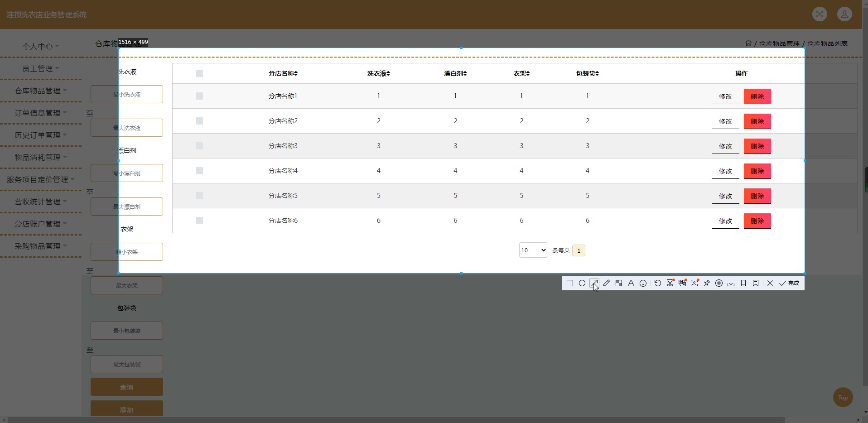Click 修改 for 分店名称1
The image size is (868, 423).
click(x=725, y=96)
